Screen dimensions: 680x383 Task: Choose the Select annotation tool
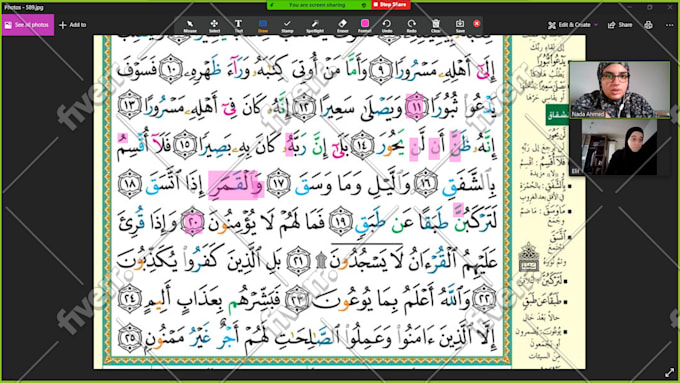214,26
